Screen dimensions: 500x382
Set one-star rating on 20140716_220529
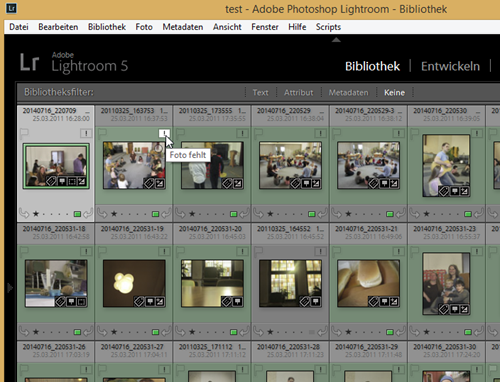(x=270, y=214)
